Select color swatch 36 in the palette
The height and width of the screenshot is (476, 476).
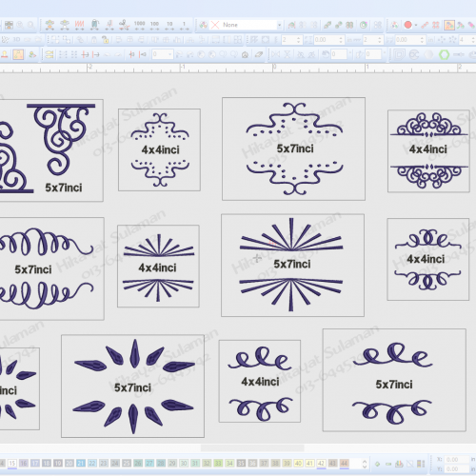click(x=252, y=464)
